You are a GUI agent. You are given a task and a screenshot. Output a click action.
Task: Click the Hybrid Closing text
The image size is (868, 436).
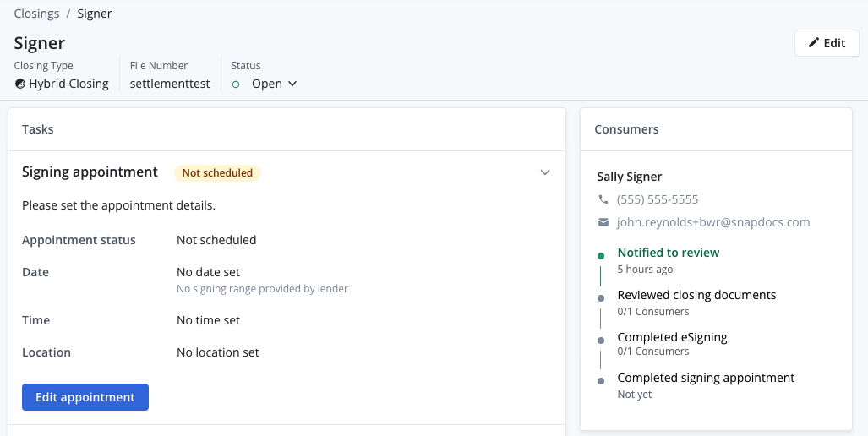[68, 84]
